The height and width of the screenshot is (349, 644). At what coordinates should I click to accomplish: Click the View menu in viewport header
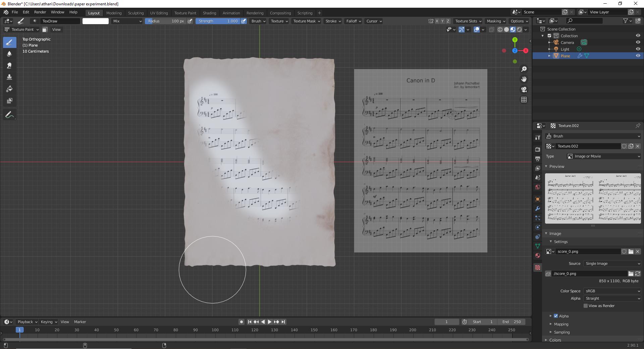56,30
